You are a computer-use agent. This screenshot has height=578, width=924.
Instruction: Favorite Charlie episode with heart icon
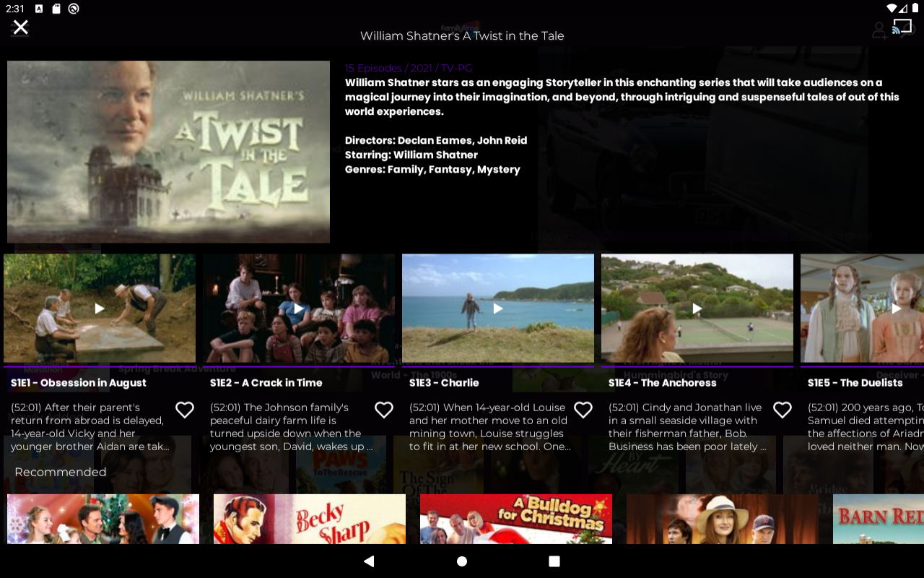click(x=583, y=410)
